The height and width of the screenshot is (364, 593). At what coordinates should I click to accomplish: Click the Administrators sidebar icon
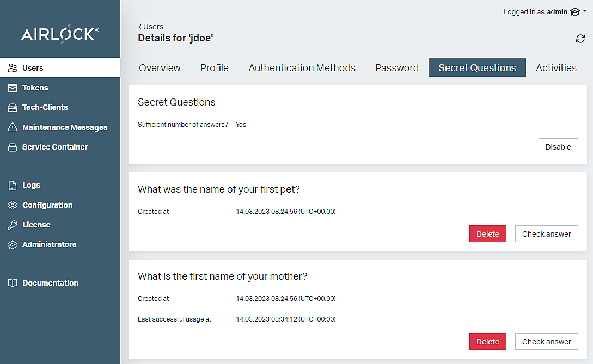click(13, 245)
